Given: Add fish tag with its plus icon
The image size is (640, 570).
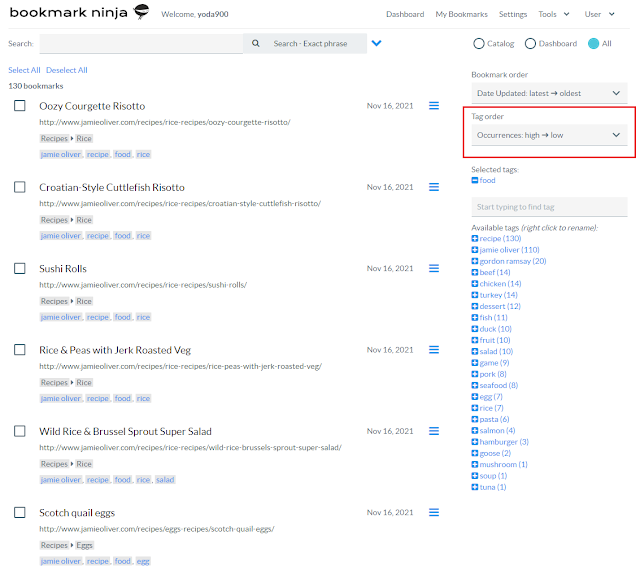Looking at the screenshot, I should [x=475, y=317].
